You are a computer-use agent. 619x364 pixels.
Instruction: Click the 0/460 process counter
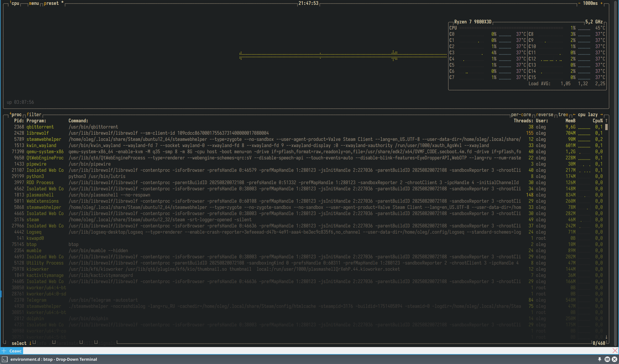pyautogui.click(x=599, y=343)
